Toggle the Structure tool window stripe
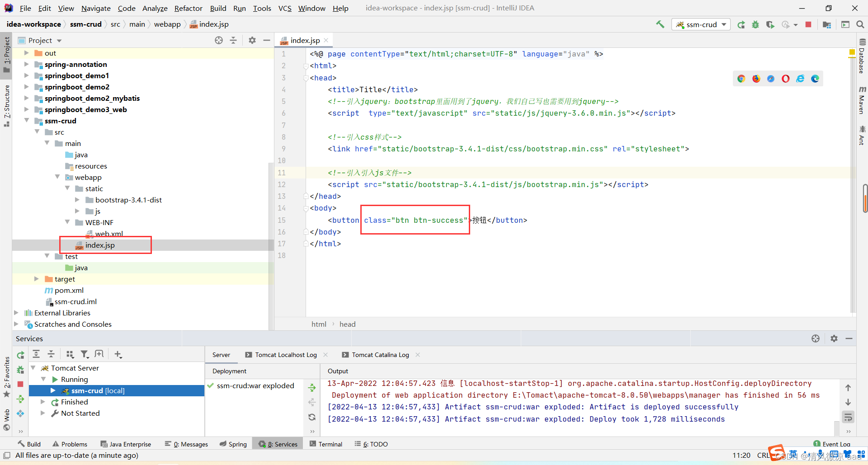Viewport: 868px width, 465px height. [x=6, y=105]
